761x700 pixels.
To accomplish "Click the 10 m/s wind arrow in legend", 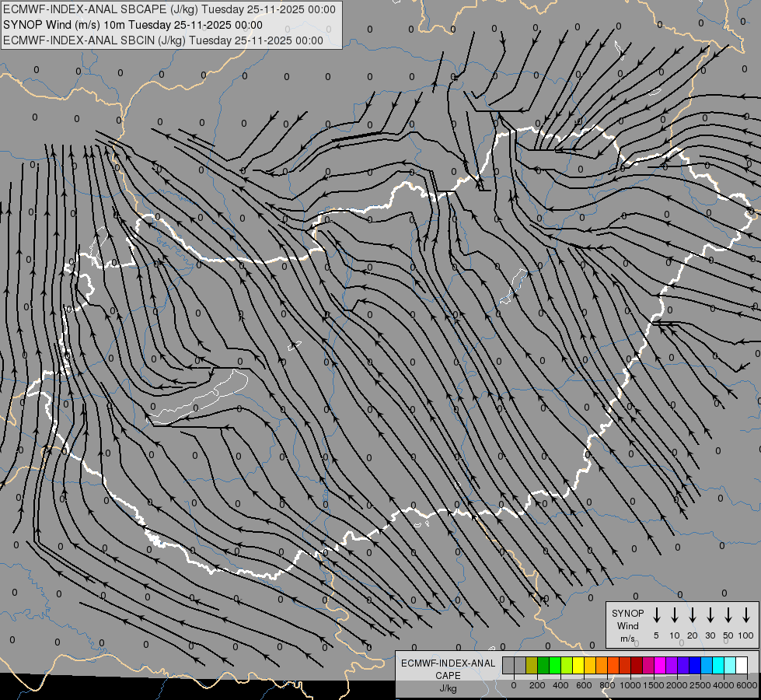I will pos(675,615).
